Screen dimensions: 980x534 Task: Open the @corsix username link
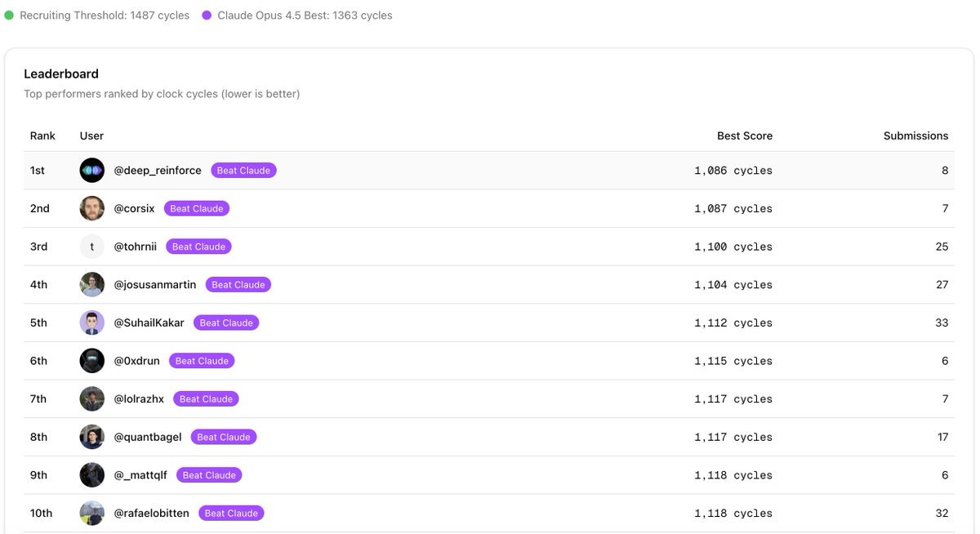[134, 208]
